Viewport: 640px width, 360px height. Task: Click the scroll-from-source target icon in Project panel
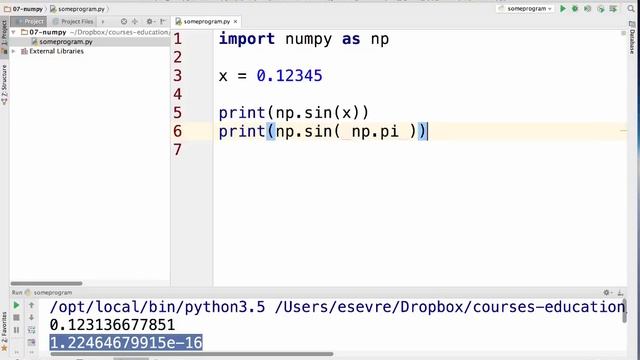click(124, 21)
